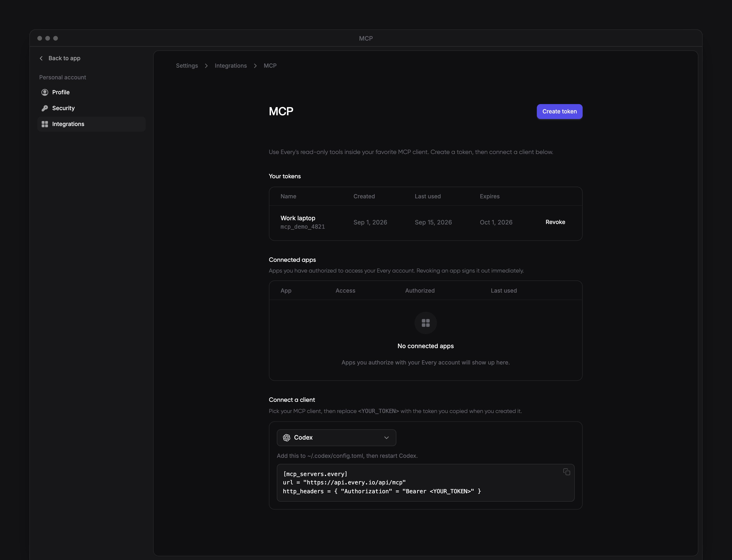Click the Sep 1, 2026 created date
The image size is (732, 560).
pyautogui.click(x=370, y=222)
